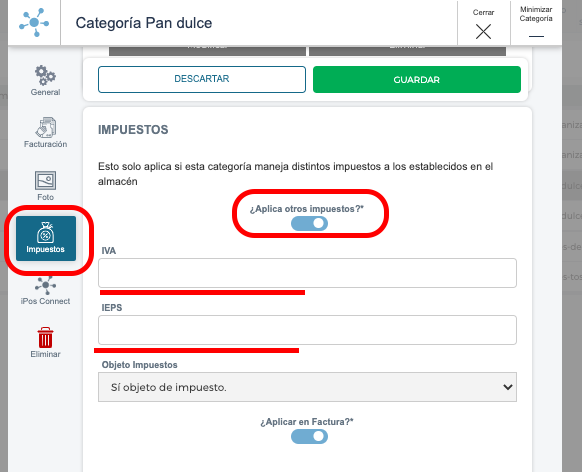Image resolution: width=582 pixels, height=472 pixels.
Task: Click the Categoría Pan dulce title
Action: click(144, 23)
